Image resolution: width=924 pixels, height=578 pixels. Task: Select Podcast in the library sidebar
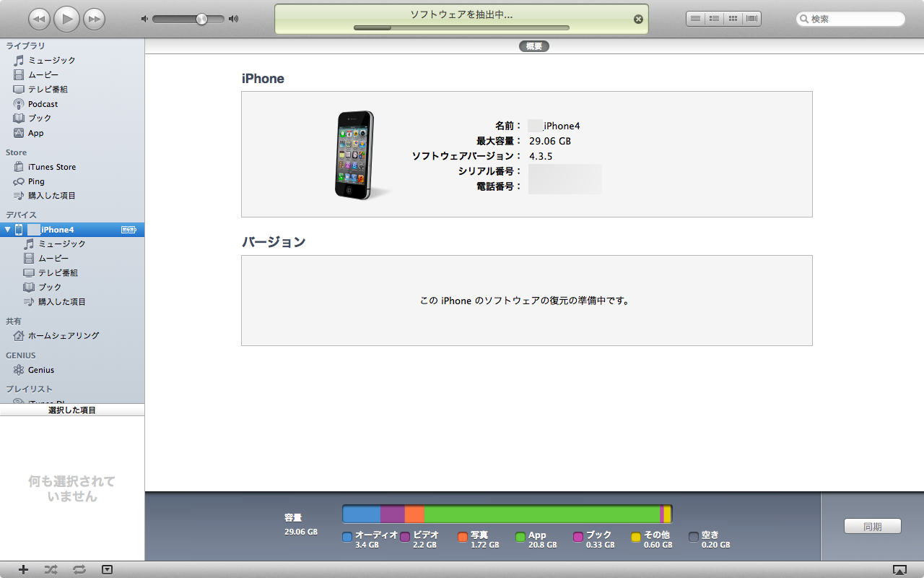tap(43, 104)
